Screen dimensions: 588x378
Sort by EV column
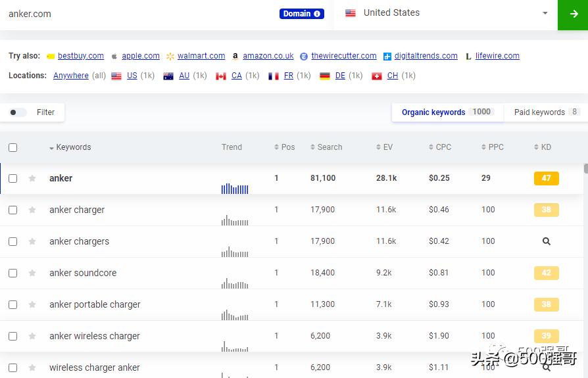[x=384, y=147]
